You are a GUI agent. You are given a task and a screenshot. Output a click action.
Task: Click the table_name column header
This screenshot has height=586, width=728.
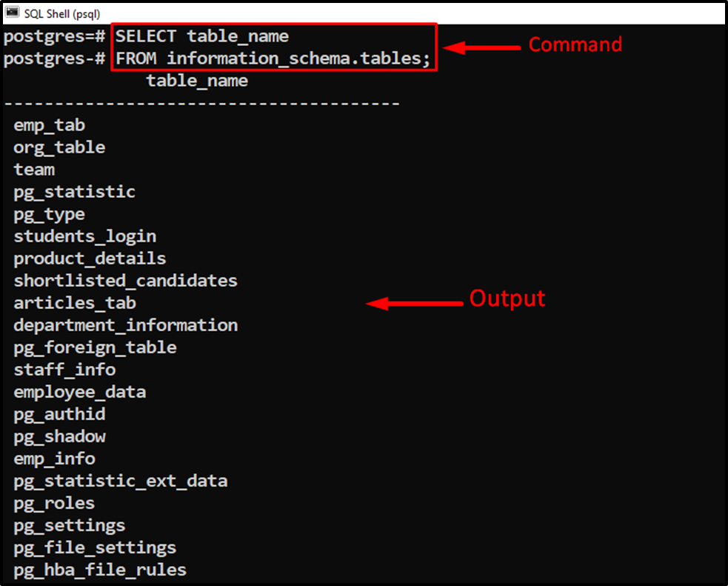197,81
